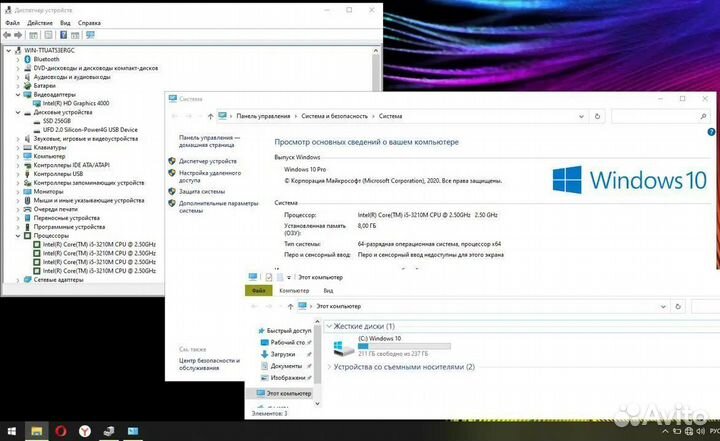This screenshot has width=720, height=441.
Task: Open address dropdown in Этот компьютер window
Action: click(663, 306)
